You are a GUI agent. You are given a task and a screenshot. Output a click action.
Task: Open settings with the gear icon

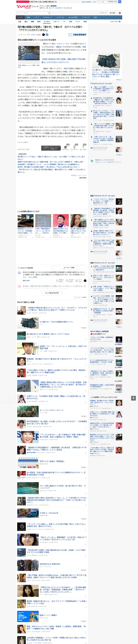pos(120,13)
